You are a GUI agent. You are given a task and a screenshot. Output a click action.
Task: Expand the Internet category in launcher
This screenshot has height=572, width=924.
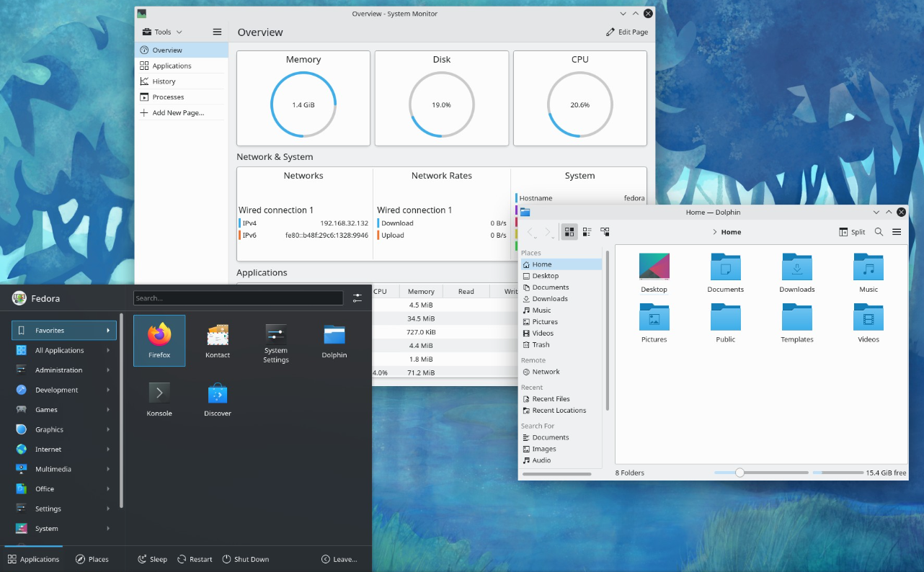pos(63,449)
